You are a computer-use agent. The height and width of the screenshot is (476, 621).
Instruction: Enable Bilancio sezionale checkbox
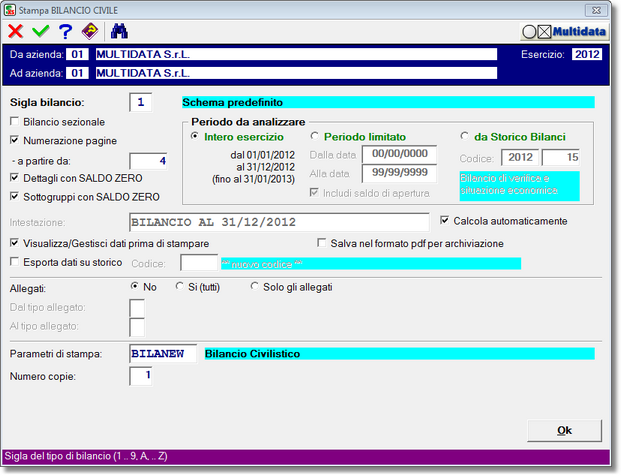pos(14,121)
